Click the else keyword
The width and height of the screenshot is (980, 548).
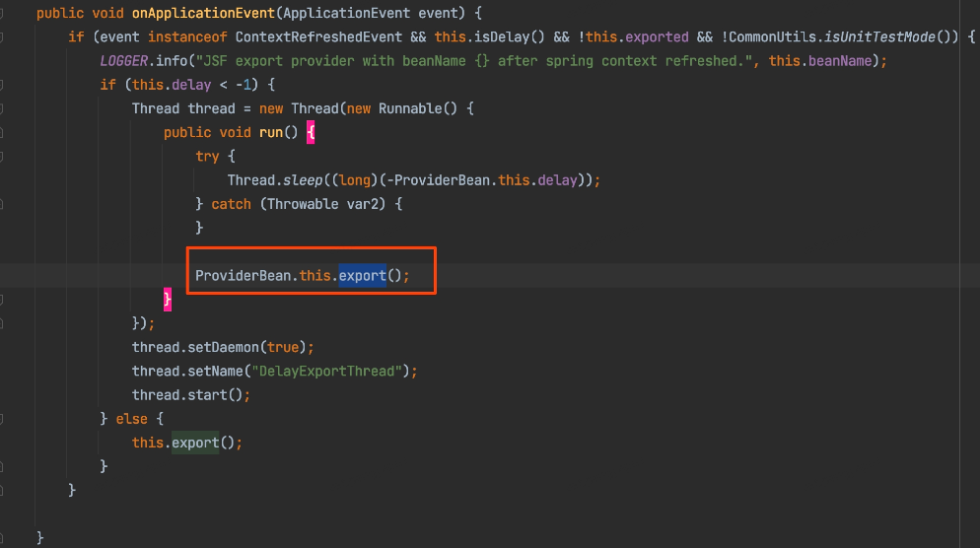tap(131, 419)
